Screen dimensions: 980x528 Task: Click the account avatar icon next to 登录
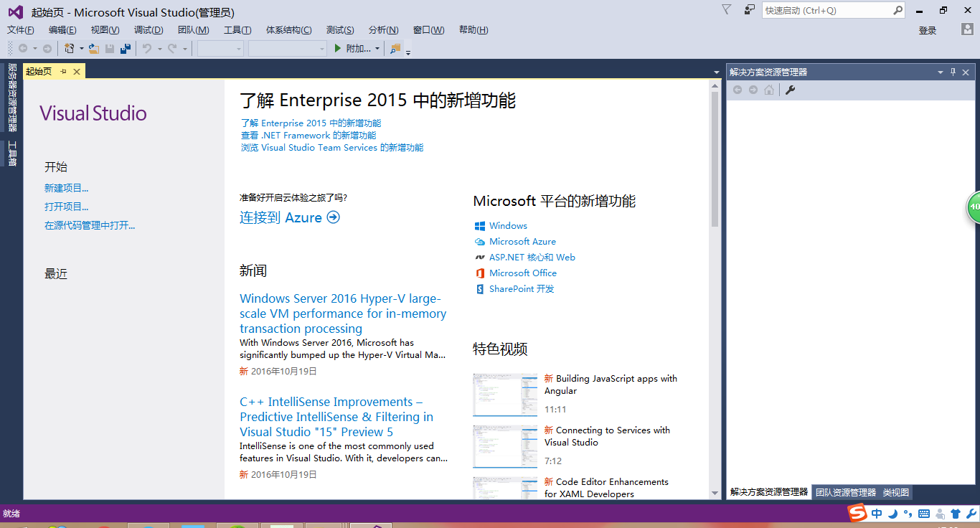pyautogui.click(x=967, y=29)
